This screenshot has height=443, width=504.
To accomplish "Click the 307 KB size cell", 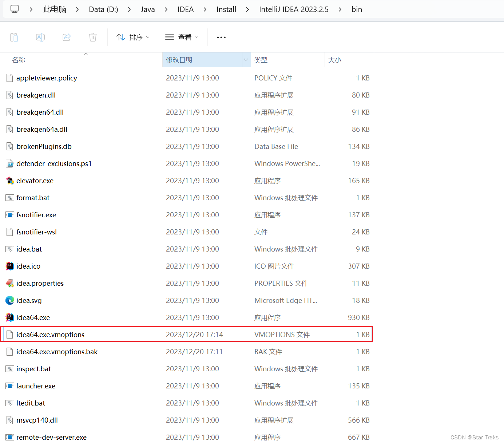I will [358, 266].
